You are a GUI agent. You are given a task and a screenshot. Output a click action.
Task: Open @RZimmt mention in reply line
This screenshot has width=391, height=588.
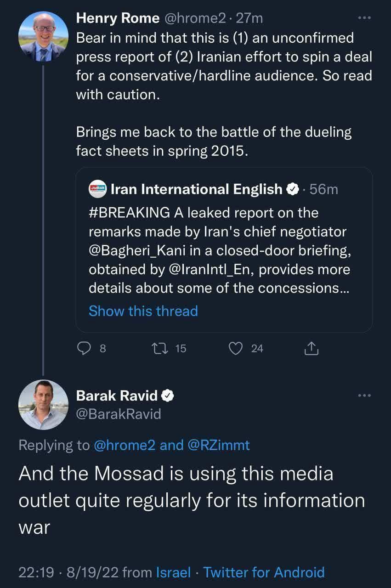click(218, 445)
